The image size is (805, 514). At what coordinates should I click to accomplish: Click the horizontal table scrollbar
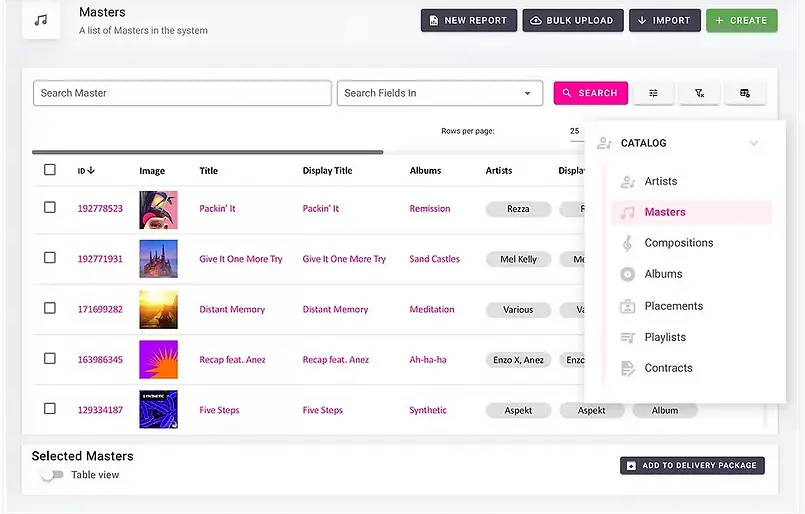[x=207, y=152]
